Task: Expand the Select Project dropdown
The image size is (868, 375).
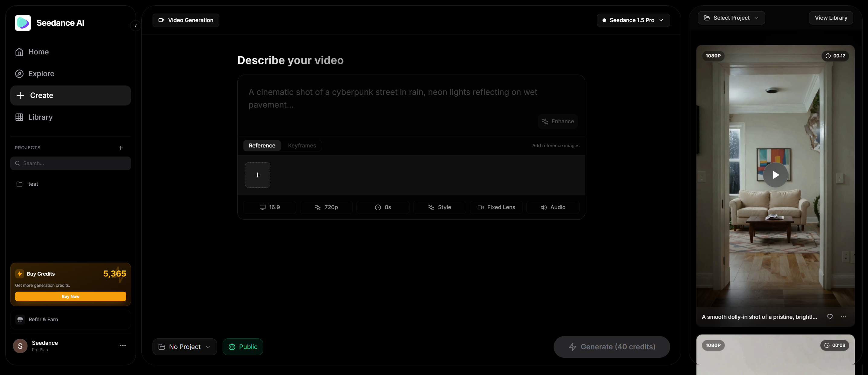Action: [x=731, y=18]
